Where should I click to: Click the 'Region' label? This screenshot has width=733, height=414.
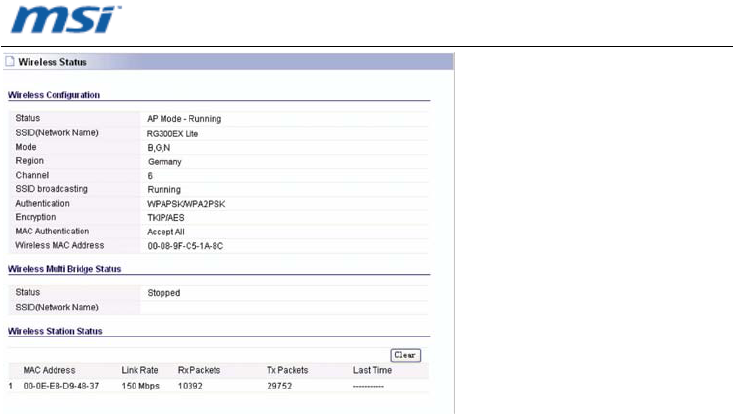click(29, 161)
